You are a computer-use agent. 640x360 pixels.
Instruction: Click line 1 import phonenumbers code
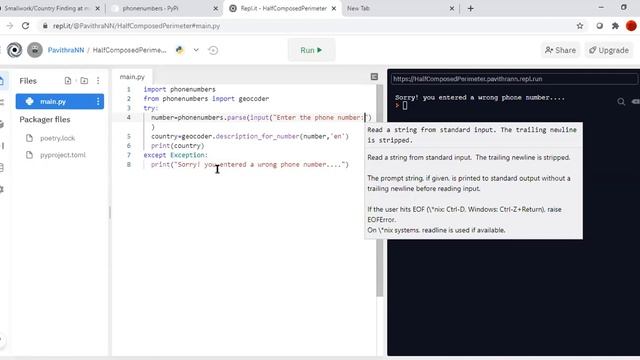[180, 89]
